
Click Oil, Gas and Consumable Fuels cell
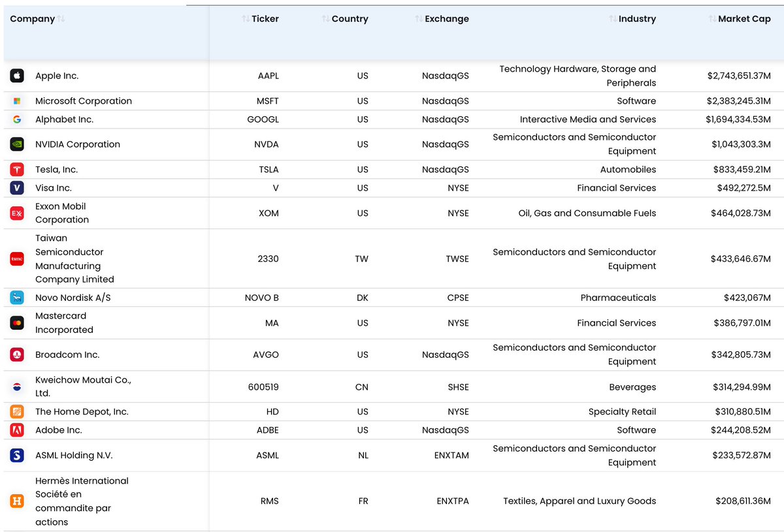click(587, 213)
